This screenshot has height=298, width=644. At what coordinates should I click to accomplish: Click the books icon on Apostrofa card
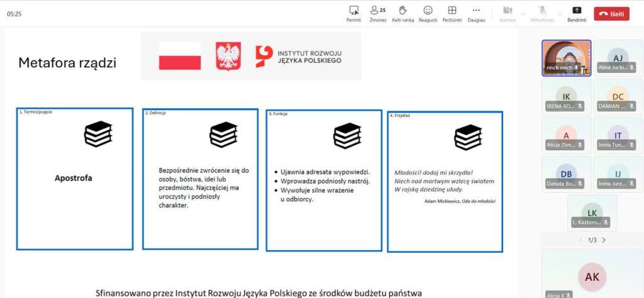click(97, 134)
